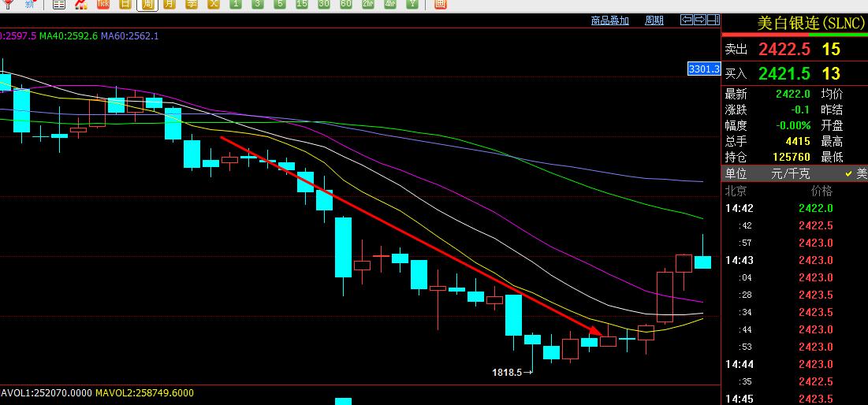Click the MA60:2562.1 indicator label
The width and height of the screenshot is (868, 405).
(129, 36)
